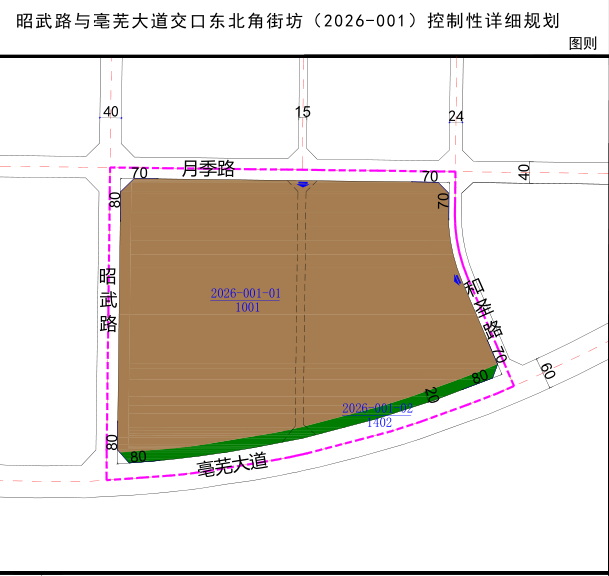This screenshot has height=576, width=609.
Task: Select the 亳芜大道 road label
Action: click(x=233, y=462)
